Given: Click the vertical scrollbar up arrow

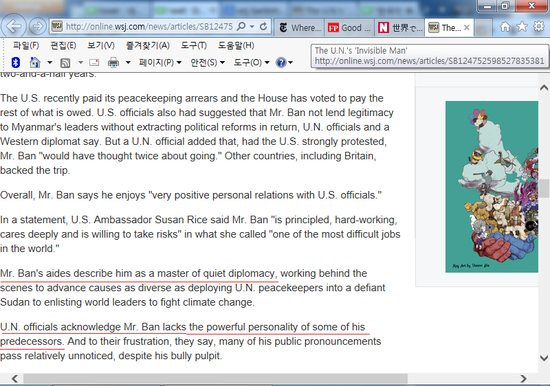Looking at the screenshot, I should point(544,87).
